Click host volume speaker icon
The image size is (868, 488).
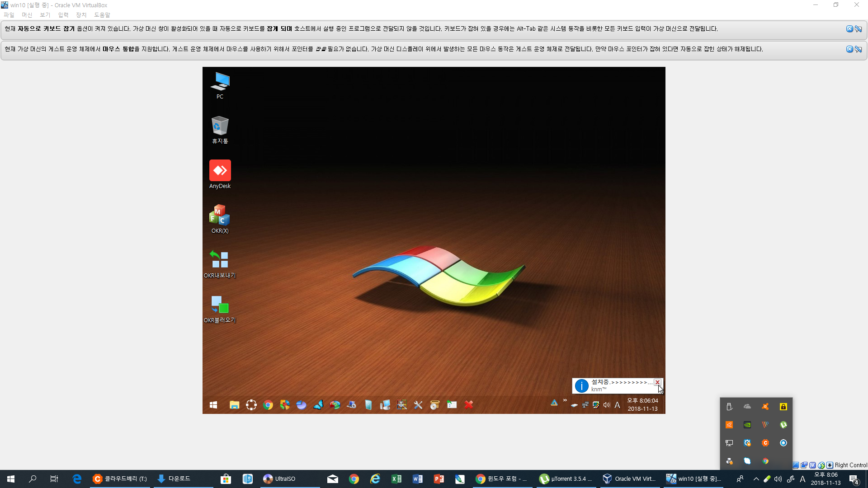click(778, 479)
